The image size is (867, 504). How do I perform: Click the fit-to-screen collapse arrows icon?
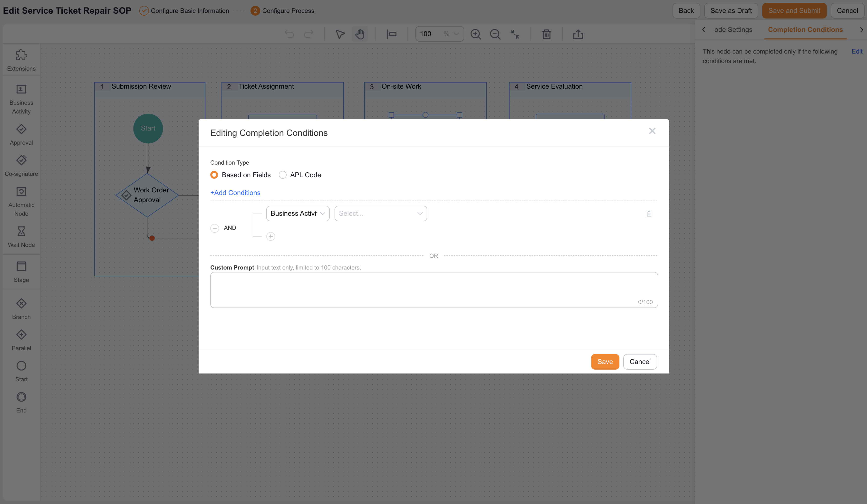(x=515, y=34)
